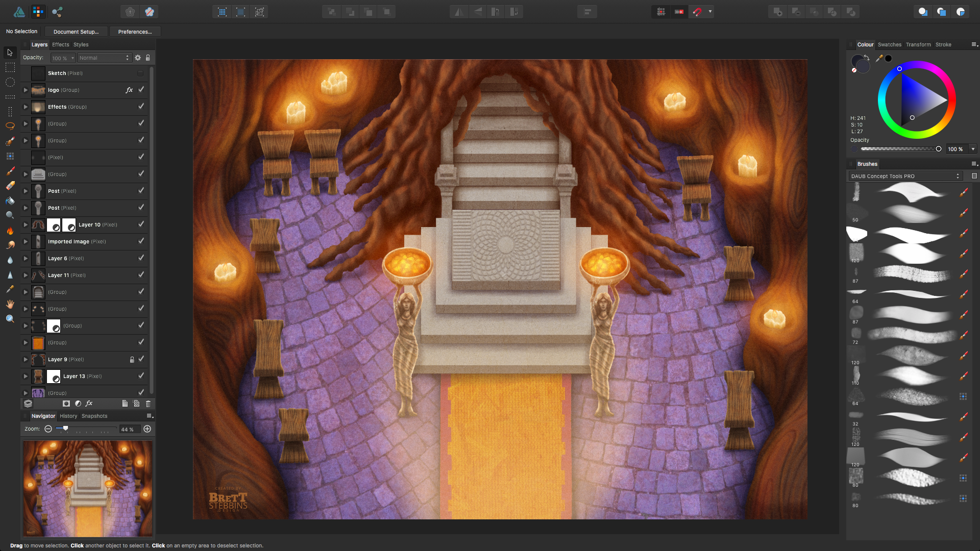The image size is (980, 551).
Task: Zoom in with the plus button
Action: coord(147,429)
